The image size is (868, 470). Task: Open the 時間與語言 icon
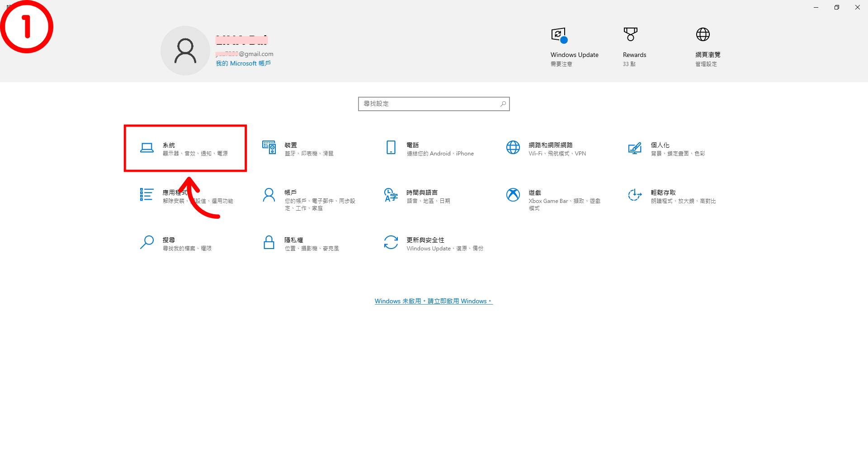(x=391, y=195)
